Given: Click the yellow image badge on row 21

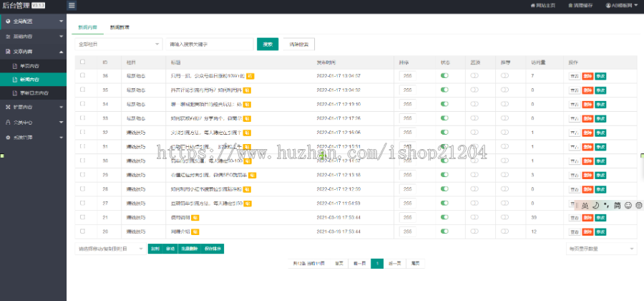Looking at the screenshot, I should pos(195,218).
